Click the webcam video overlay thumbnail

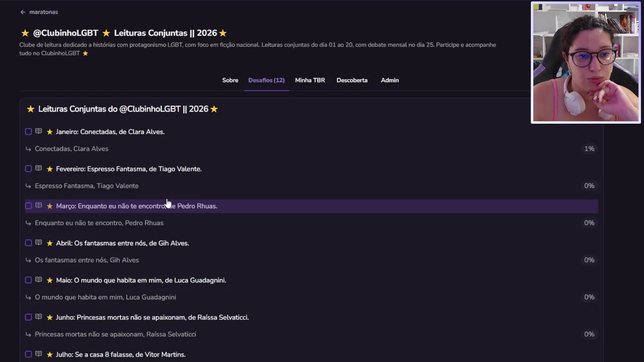(586, 62)
